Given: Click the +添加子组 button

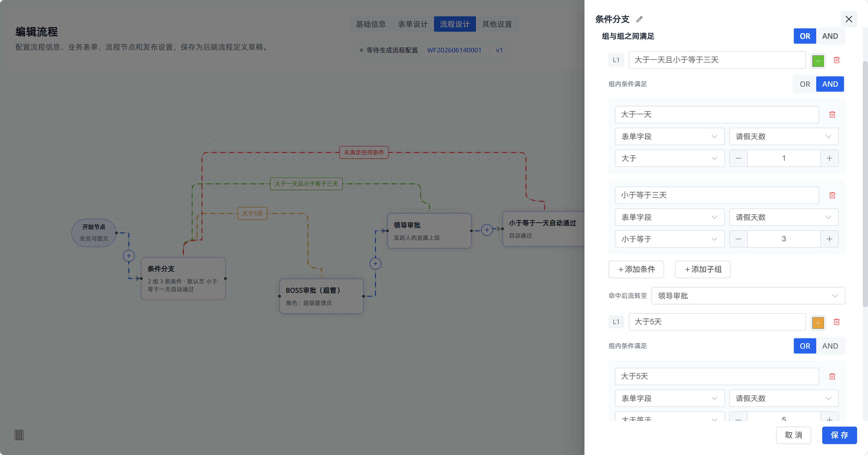Looking at the screenshot, I should (x=703, y=269).
